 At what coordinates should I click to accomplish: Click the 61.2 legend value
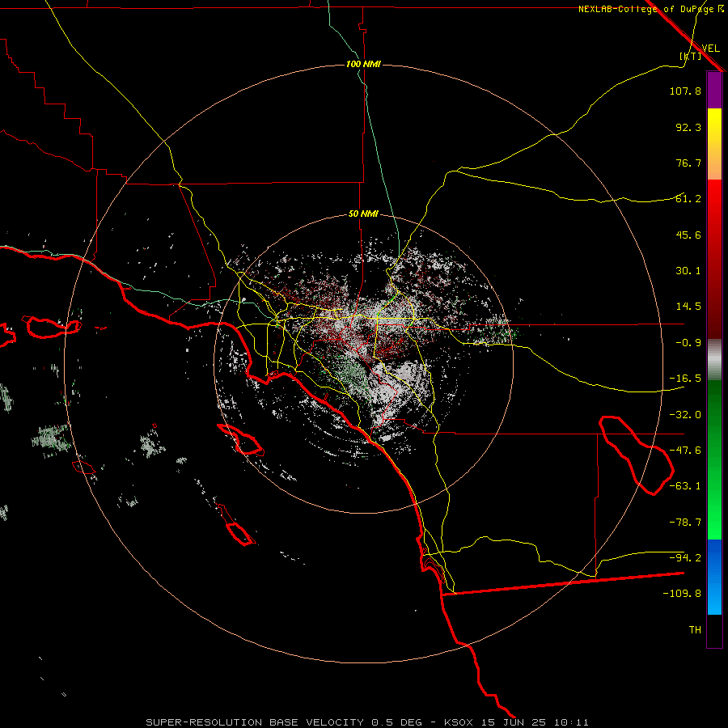coord(688,199)
